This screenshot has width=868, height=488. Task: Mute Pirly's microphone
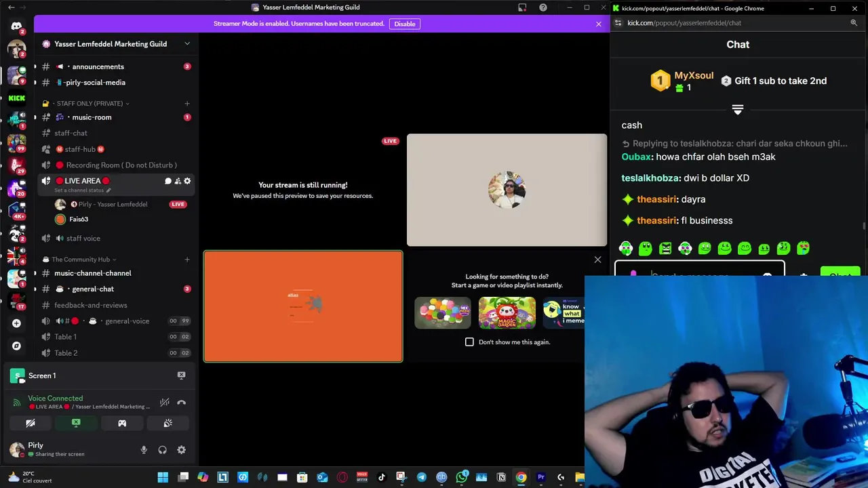(144, 449)
